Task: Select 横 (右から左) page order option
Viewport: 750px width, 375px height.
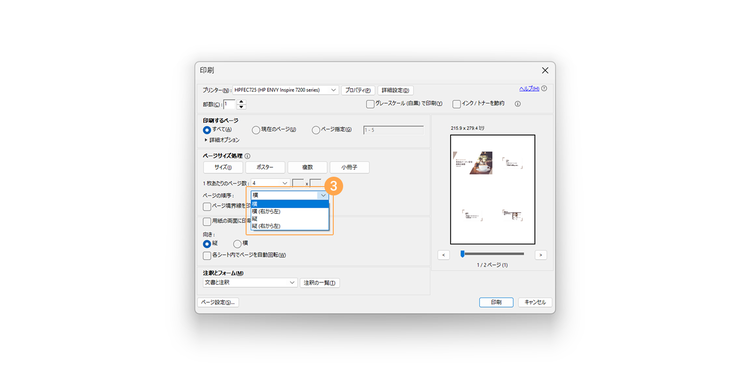Action: 290,211
